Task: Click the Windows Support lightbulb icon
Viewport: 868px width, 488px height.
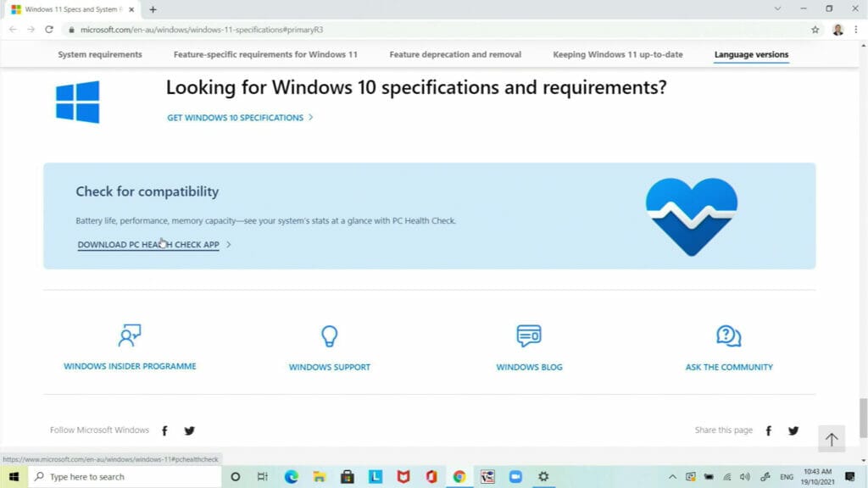Action: pos(329,335)
